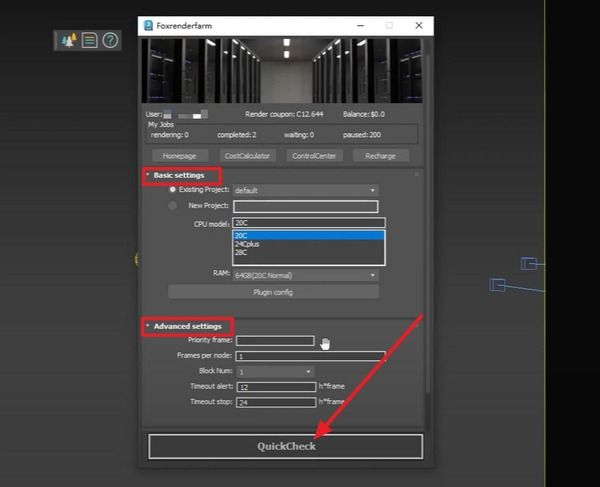Click the paused: 200 job count
600x487 pixels.
tap(362, 135)
